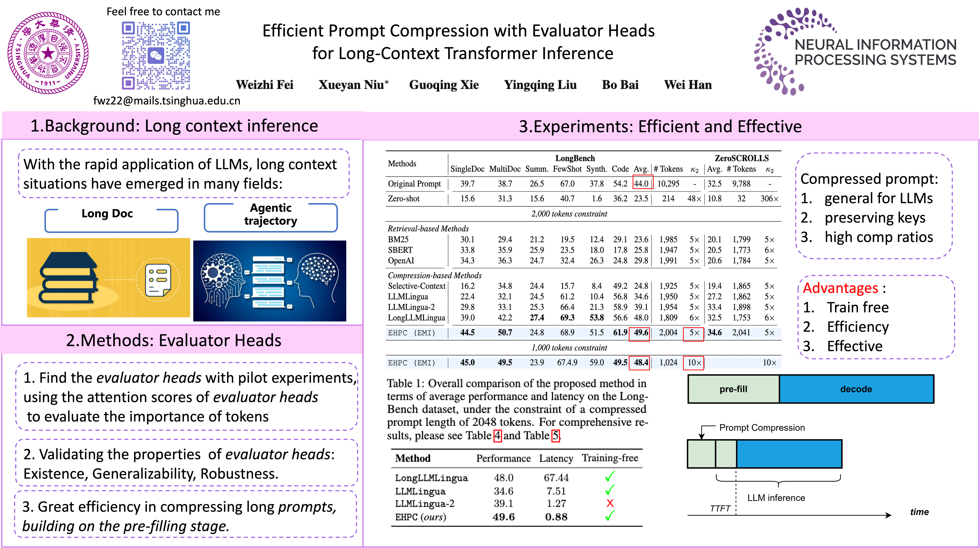Click the Table 5 reference link
Viewport: 980px width, 548px height.
[x=555, y=435]
